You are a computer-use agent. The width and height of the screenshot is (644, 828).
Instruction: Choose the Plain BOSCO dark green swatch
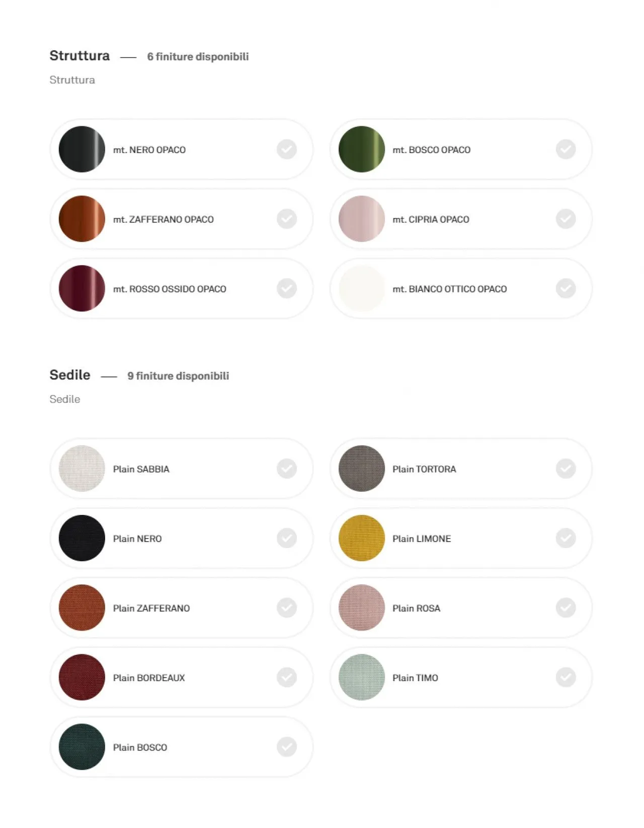(x=82, y=747)
